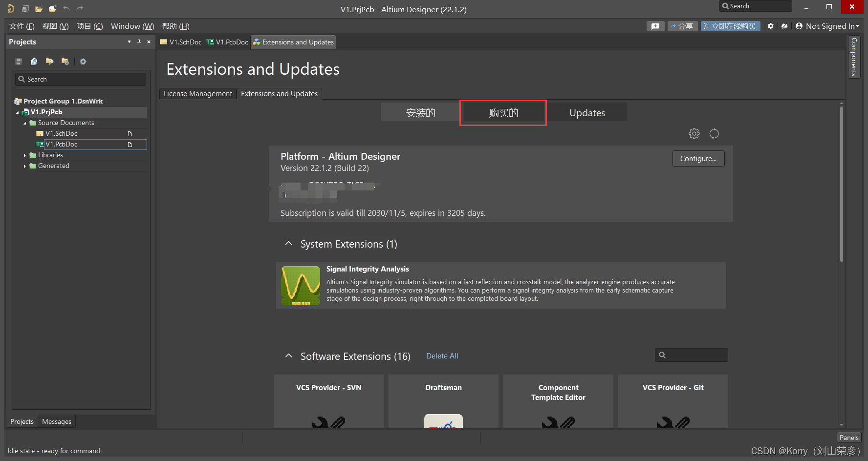Select V1.SchDoc in the project tree
This screenshot has width=868, height=461.
coord(61,134)
